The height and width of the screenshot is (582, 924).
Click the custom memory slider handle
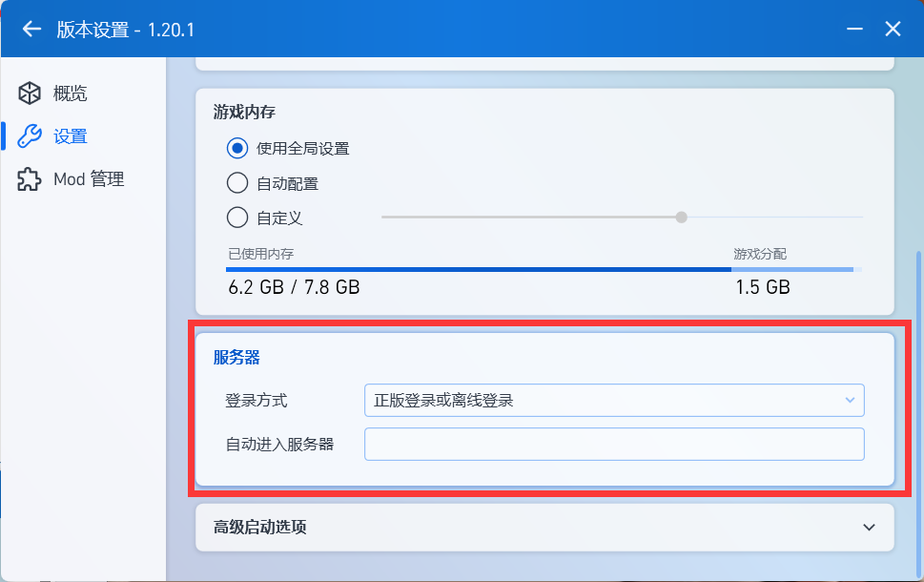click(681, 217)
